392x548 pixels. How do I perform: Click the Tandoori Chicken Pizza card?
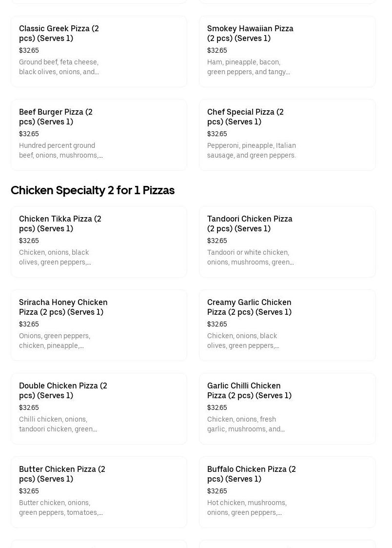[287, 242]
